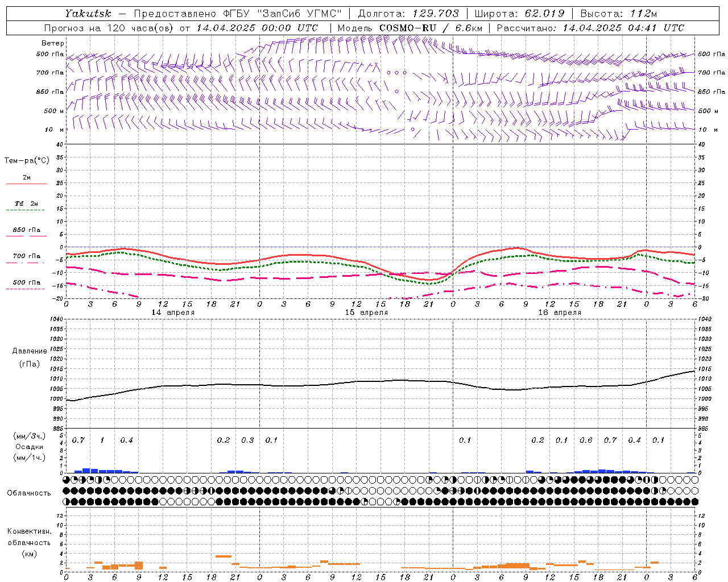Image resolution: width=728 pixels, height=582 pixels.
Task: Click the 'Модель COSMO-RU / 6.6км' model label
Action: (x=410, y=28)
